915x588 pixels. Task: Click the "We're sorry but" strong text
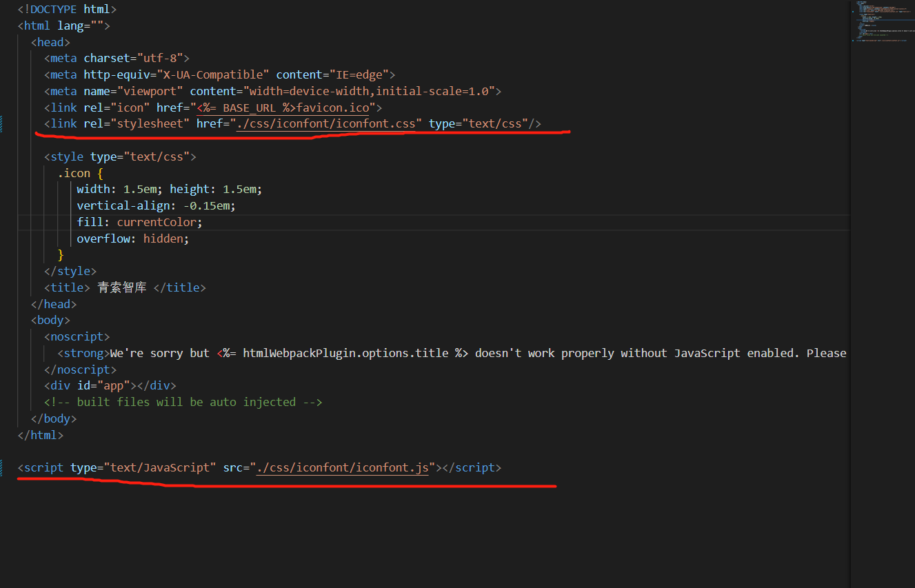160,353
